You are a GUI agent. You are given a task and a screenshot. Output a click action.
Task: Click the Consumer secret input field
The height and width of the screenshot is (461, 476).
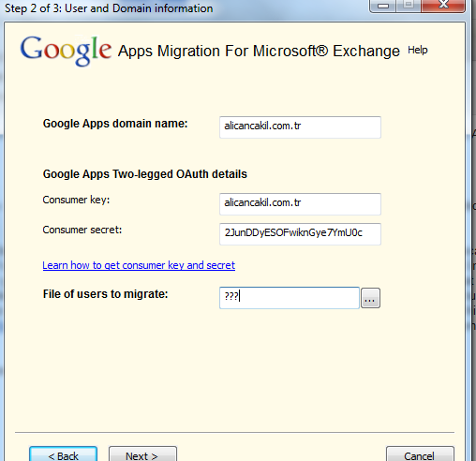point(300,234)
